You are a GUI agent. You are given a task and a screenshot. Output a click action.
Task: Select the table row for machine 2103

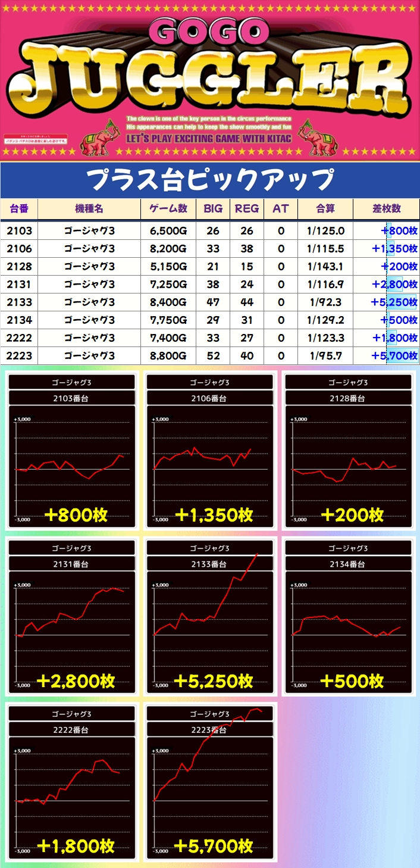point(209,230)
